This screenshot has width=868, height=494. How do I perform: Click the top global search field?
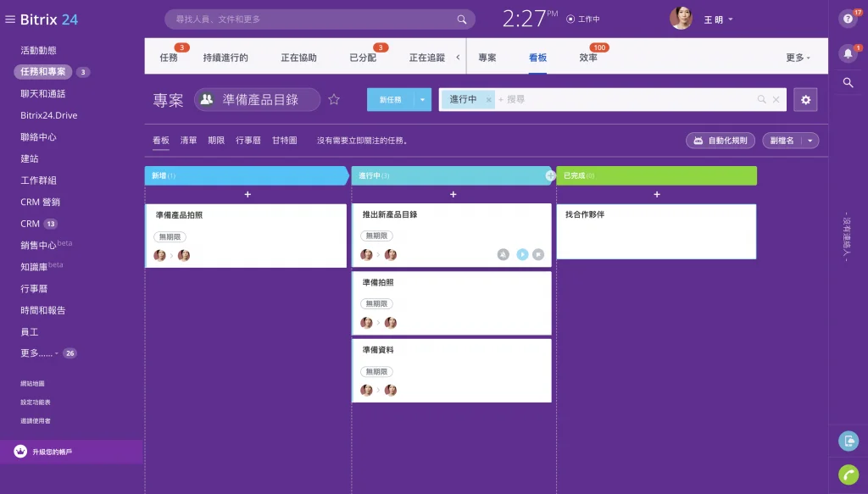314,19
